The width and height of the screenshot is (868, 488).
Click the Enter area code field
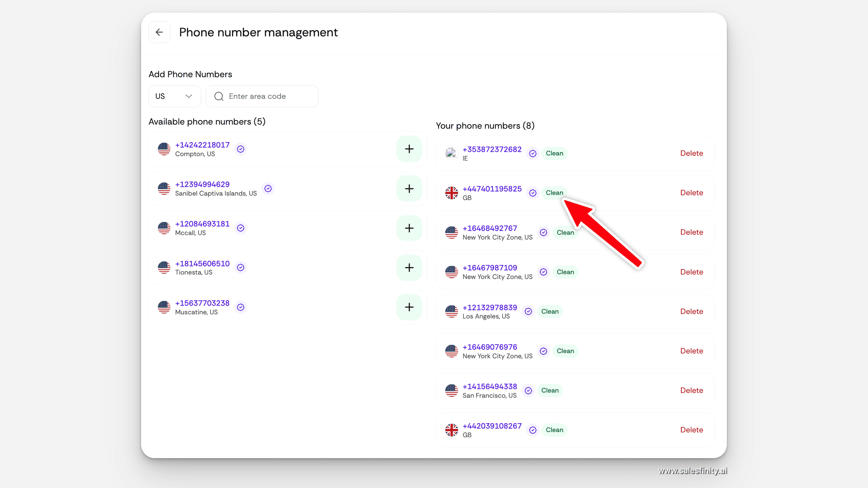pos(268,96)
